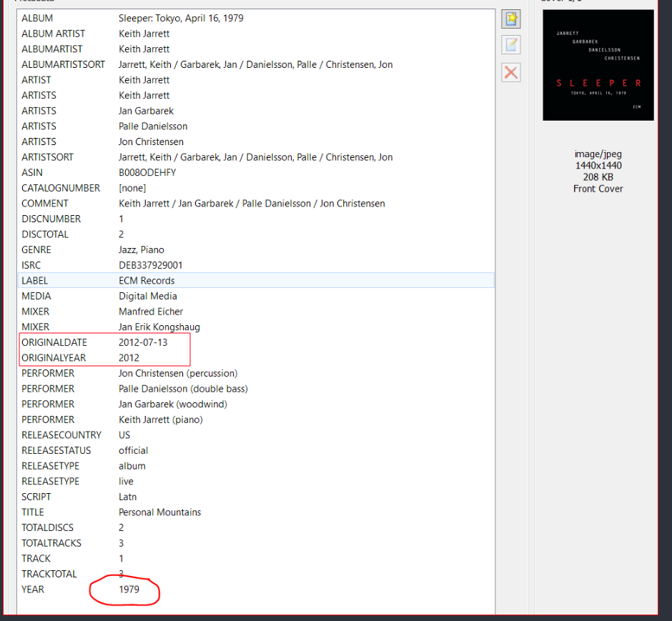
Task: Select the ARTISTS row 'Keith Jarrett'
Action: click(x=256, y=96)
